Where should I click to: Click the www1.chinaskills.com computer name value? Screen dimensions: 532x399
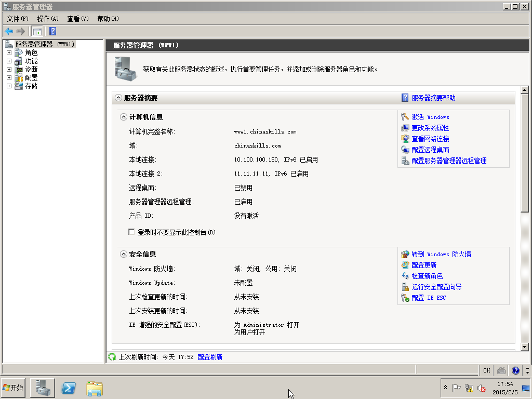coord(265,131)
